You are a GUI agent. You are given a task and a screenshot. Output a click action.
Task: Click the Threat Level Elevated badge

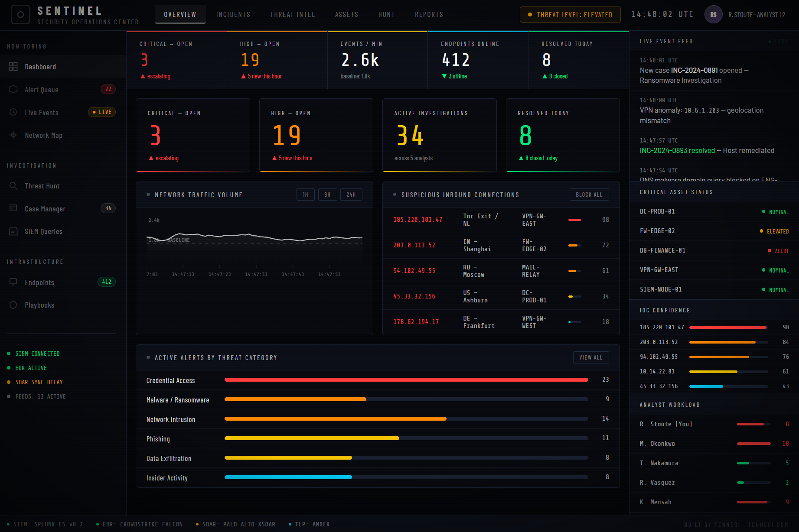[570, 15]
